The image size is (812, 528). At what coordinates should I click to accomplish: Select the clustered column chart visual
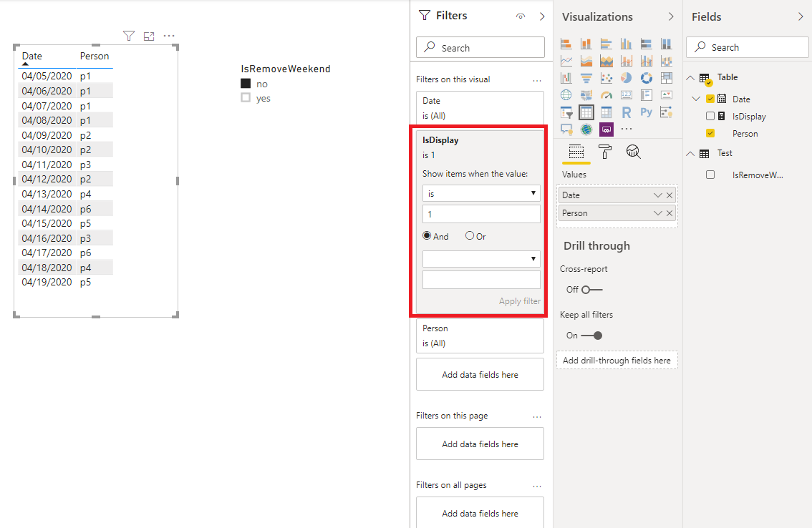(x=627, y=44)
